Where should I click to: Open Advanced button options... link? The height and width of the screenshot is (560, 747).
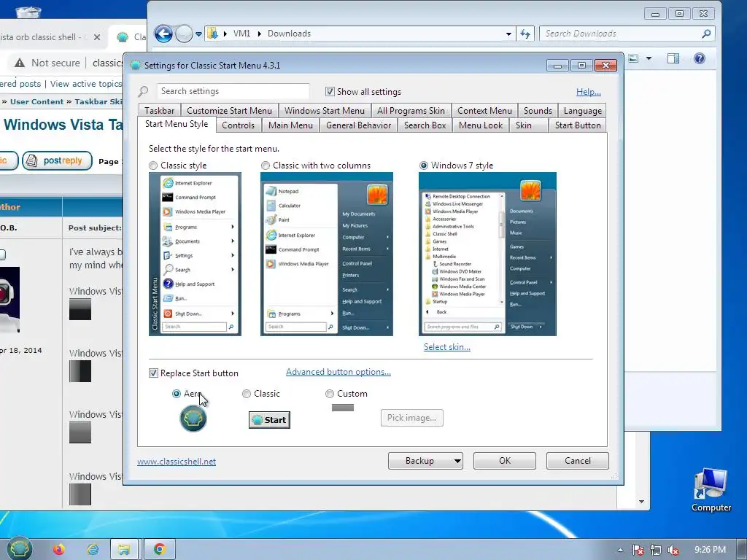click(x=338, y=372)
